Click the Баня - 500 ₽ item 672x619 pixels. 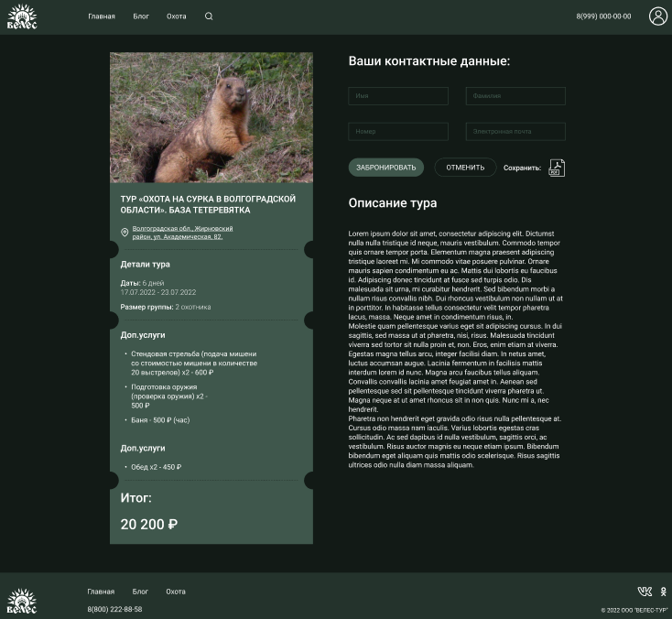point(160,420)
